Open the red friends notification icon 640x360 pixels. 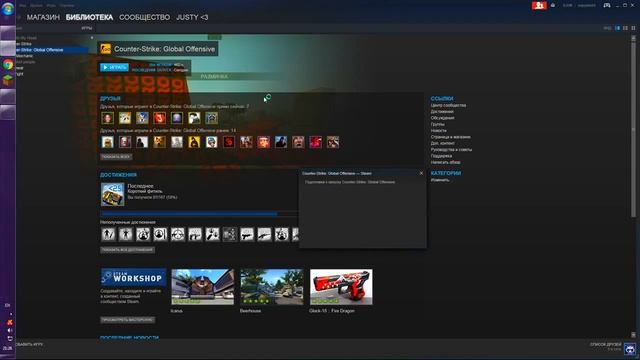(539, 5)
